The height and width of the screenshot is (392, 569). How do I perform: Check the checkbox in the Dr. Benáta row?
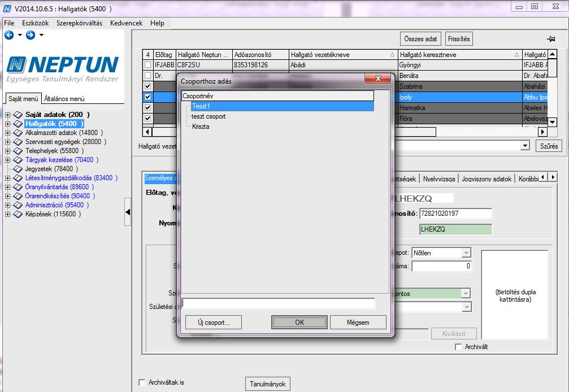tap(147, 76)
